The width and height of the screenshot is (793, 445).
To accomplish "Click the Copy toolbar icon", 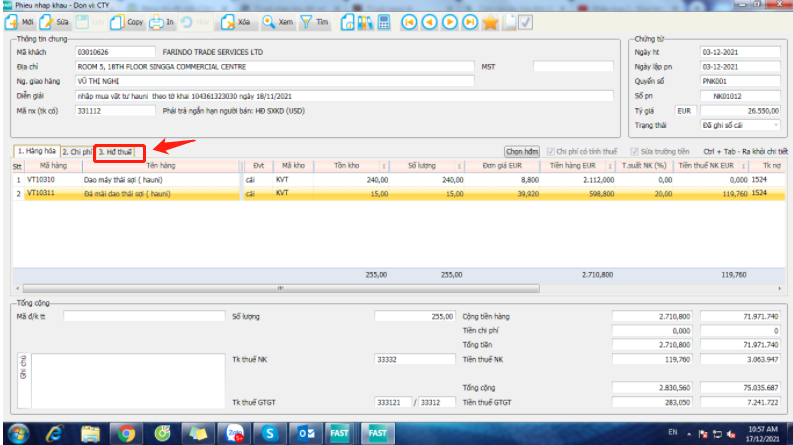I will [117, 20].
